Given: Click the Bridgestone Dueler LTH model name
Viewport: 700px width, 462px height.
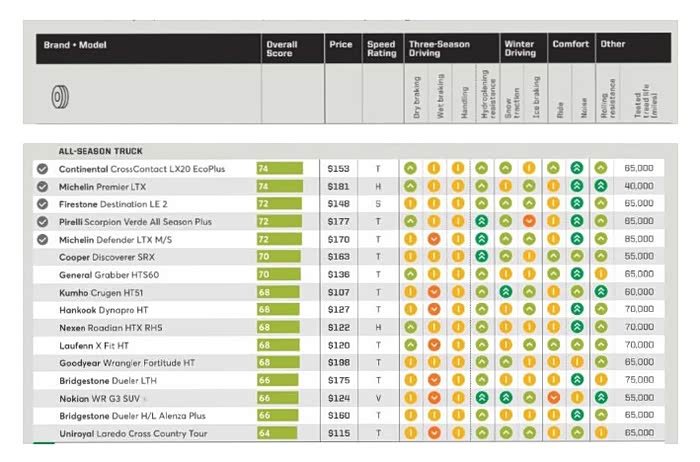Looking at the screenshot, I should coord(108,381).
